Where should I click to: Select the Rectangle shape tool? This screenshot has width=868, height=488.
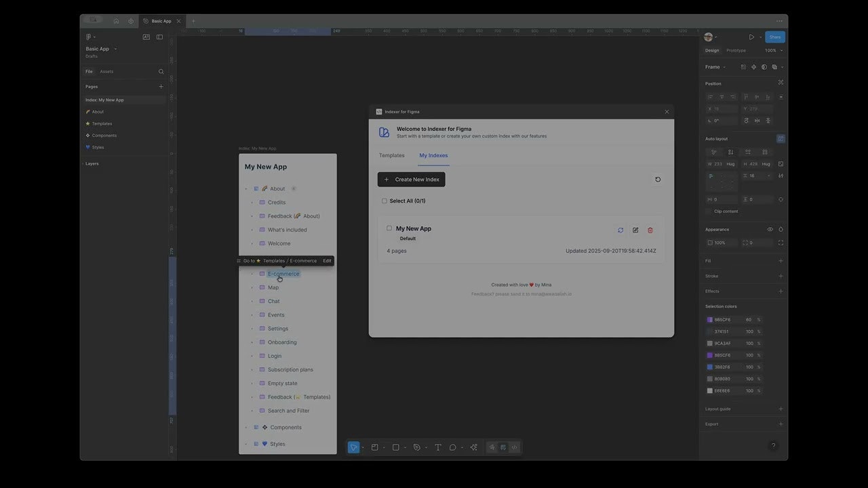tap(396, 447)
